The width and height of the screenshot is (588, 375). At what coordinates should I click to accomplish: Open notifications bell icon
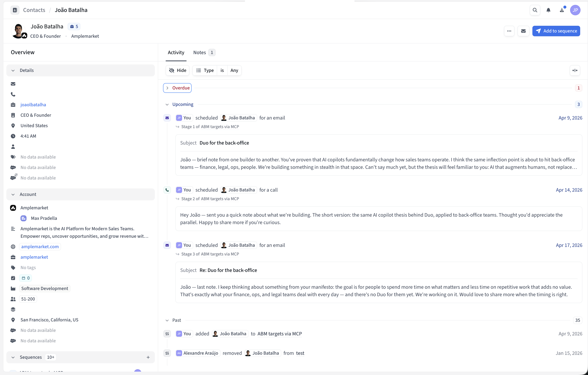548,10
